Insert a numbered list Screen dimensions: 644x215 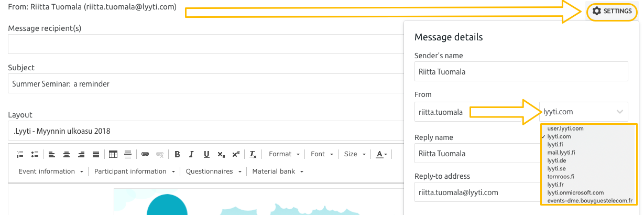pos(20,154)
